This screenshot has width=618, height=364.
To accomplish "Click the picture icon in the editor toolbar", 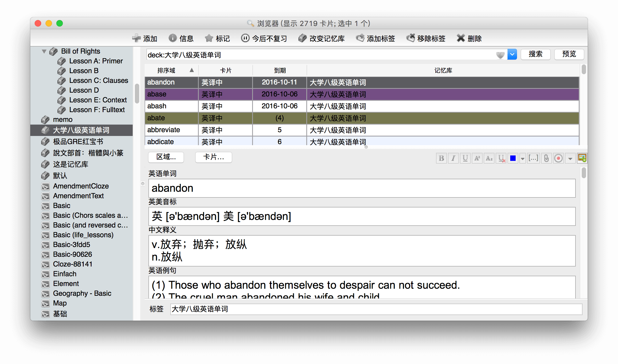I will pos(582,158).
